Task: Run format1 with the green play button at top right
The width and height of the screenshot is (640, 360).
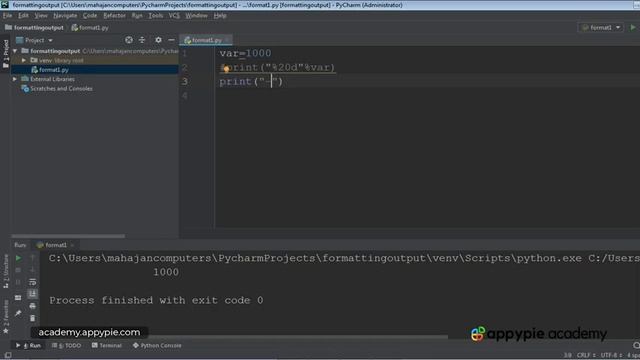Action: tap(633, 27)
